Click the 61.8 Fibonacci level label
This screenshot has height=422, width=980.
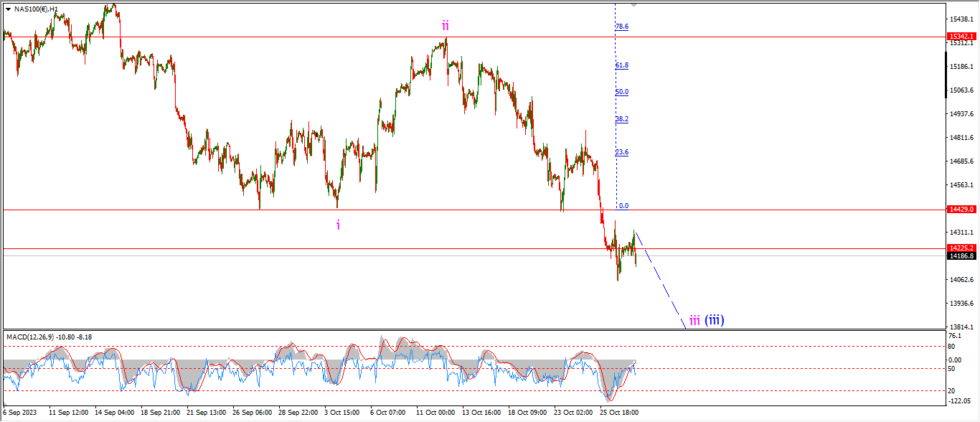tap(621, 65)
